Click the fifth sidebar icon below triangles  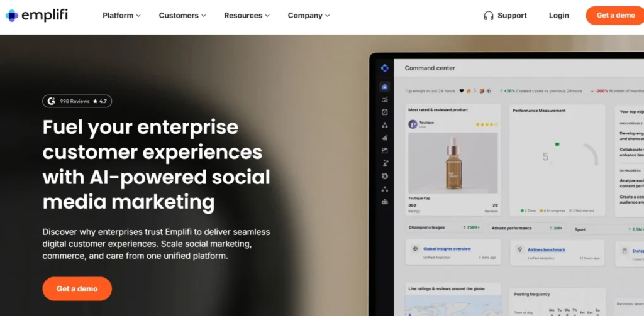pos(384,138)
